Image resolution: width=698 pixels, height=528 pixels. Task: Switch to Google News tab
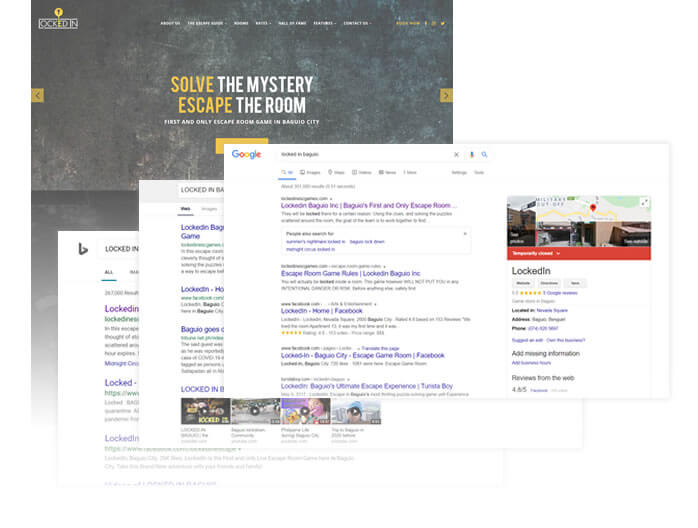[x=387, y=173]
